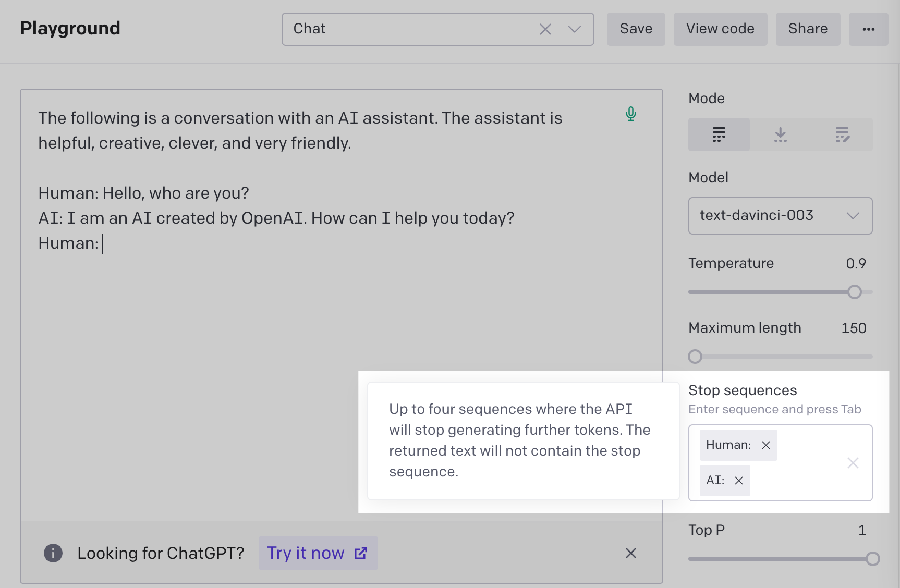Open the three-dot more options menu
This screenshot has width=900, height=588.
(x=868, y=29)
